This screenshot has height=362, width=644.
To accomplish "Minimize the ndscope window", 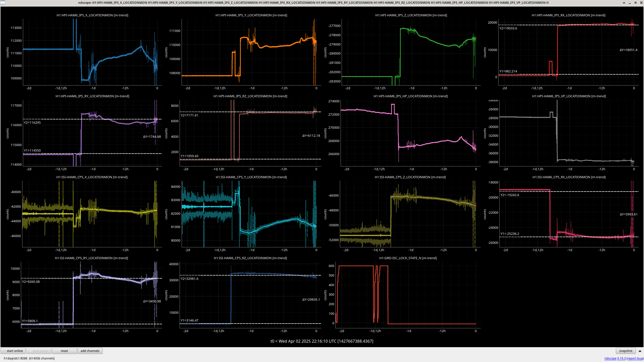I will point(630,3).
